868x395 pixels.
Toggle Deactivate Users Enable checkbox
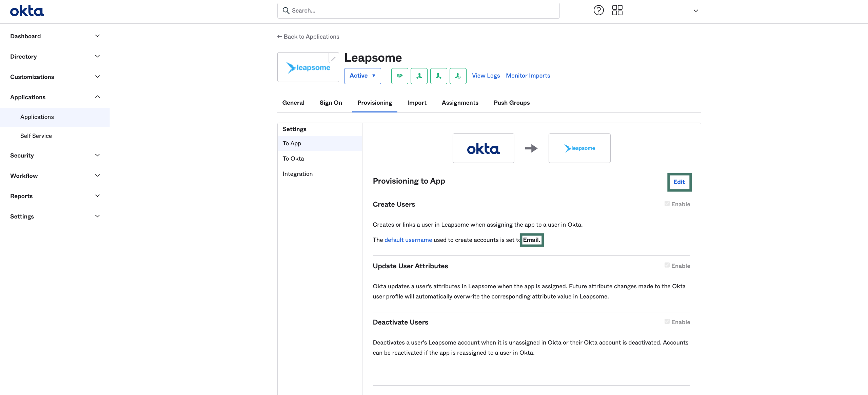667,322
